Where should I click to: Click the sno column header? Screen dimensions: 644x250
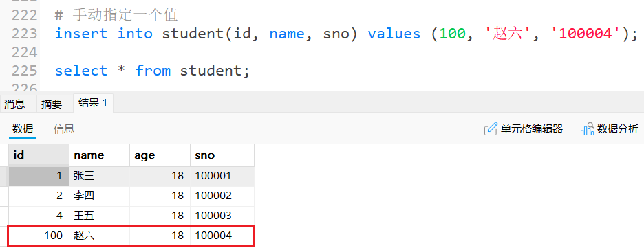(x=222, y=155)
